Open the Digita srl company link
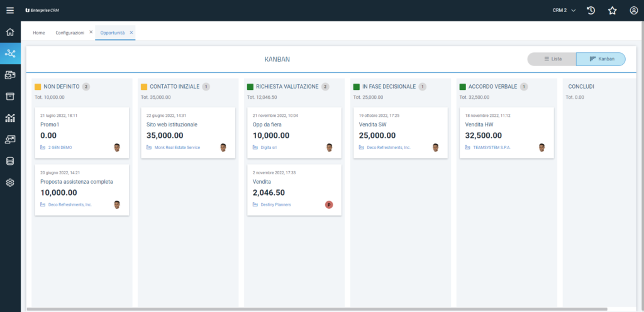Viewport: 644px width, 312px height. pos(269,147)
